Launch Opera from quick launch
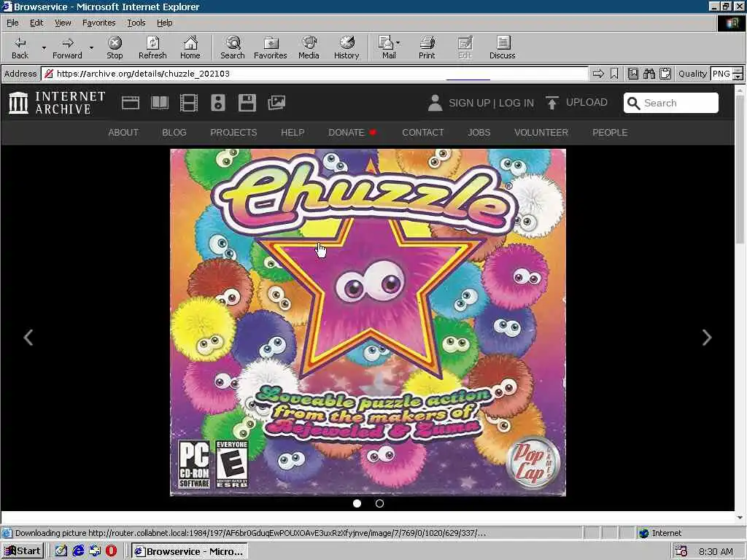747x560 pixels. (111, 551)
